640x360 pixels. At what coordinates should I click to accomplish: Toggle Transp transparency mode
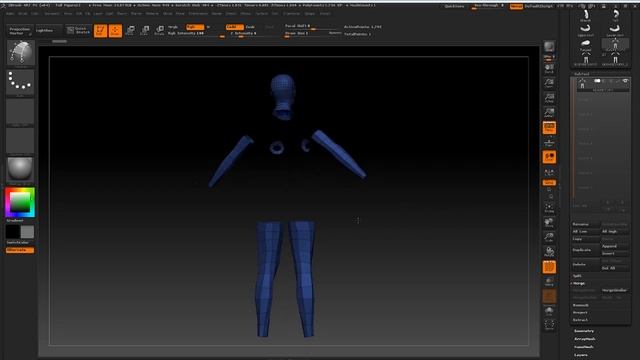point(549,282)
